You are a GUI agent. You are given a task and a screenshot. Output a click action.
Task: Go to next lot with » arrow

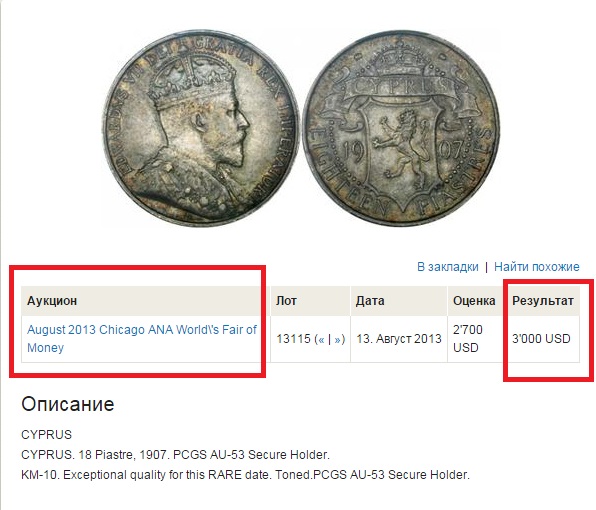(337, 339)
